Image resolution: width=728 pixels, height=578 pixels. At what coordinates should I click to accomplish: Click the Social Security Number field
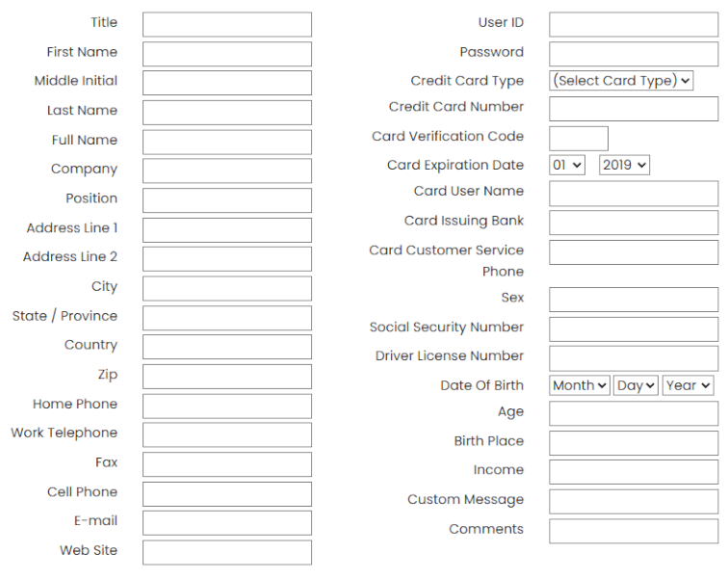tap(634, 329)
